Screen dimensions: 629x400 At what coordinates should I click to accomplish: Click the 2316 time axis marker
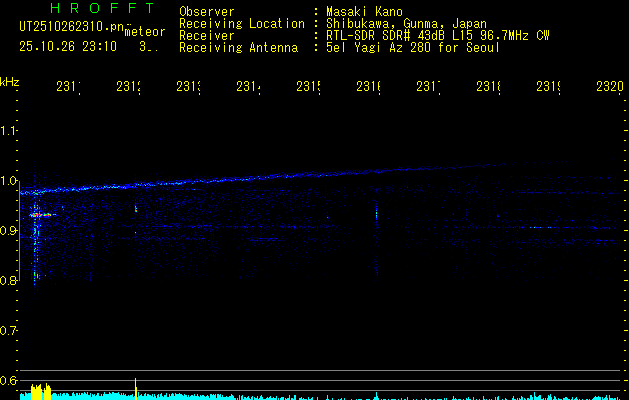click(x=368, y=87)
